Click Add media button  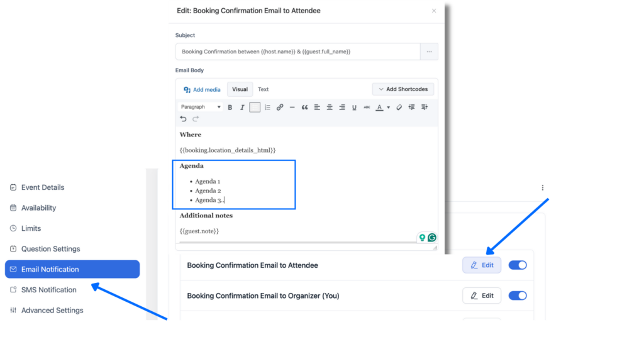(202, 89)
